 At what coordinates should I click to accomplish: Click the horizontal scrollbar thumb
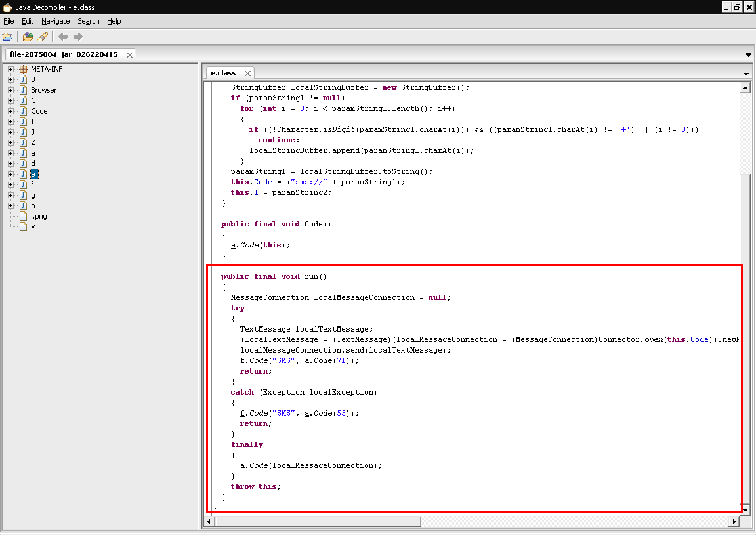click(x=318, y=521)
